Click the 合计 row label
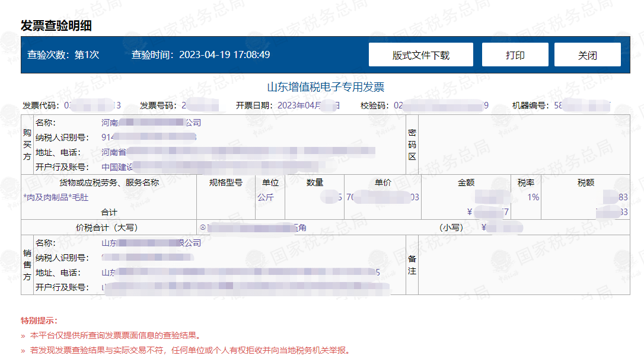Screen dimensions: 644x362 pyautogui.click(x=109, y=212)
